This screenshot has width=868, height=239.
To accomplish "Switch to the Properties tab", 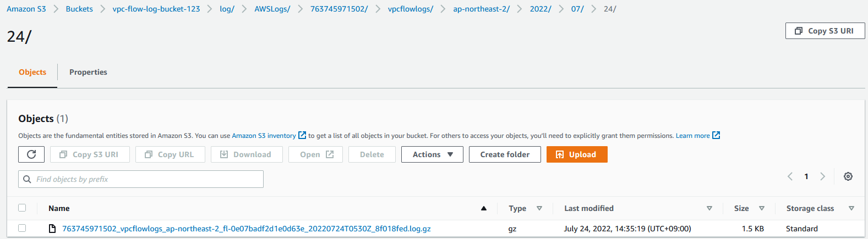I will tap(88, 72).
